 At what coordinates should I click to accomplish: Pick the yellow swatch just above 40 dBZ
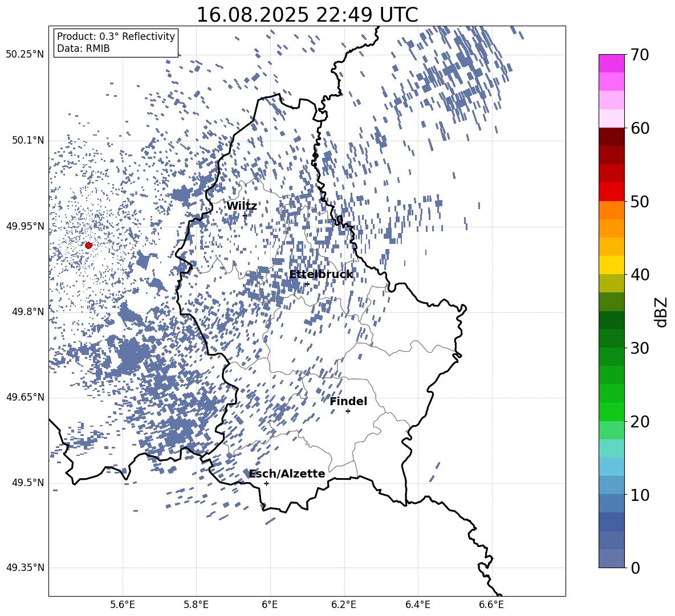tap(611, 265)
